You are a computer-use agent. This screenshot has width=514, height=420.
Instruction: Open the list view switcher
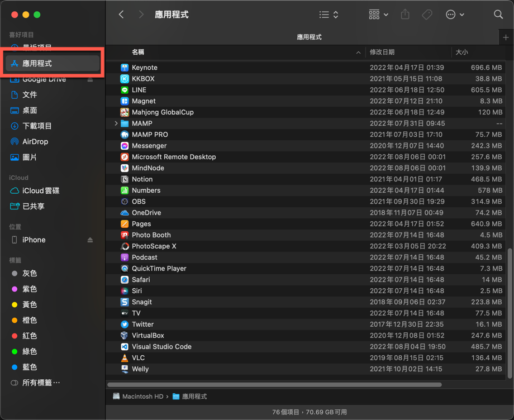(329, 15)
